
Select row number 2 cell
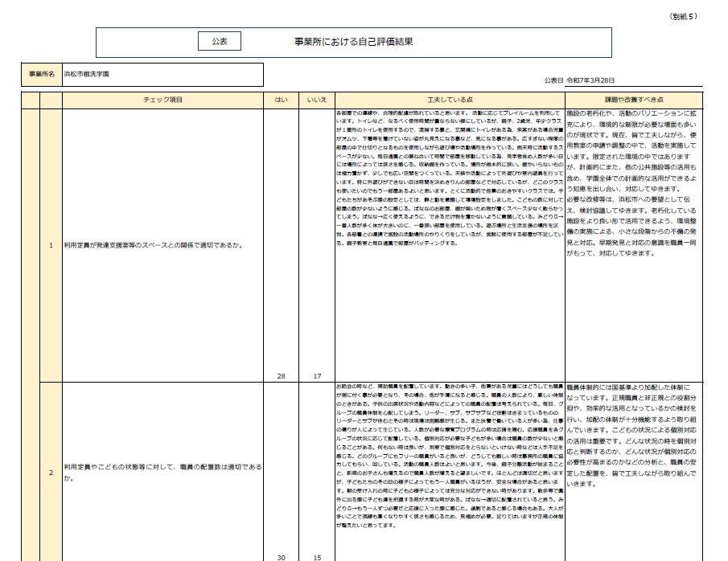click(x=51, y=472)
